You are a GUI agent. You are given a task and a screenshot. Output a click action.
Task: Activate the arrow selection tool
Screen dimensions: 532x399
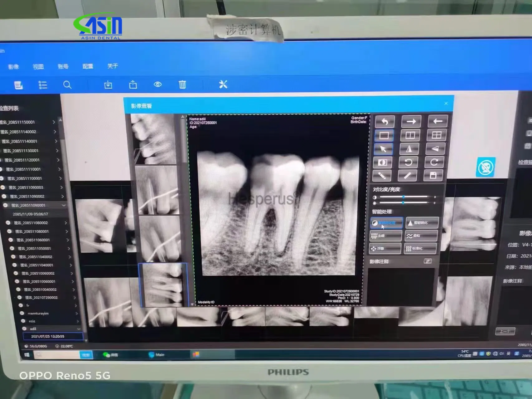(383, 149)
